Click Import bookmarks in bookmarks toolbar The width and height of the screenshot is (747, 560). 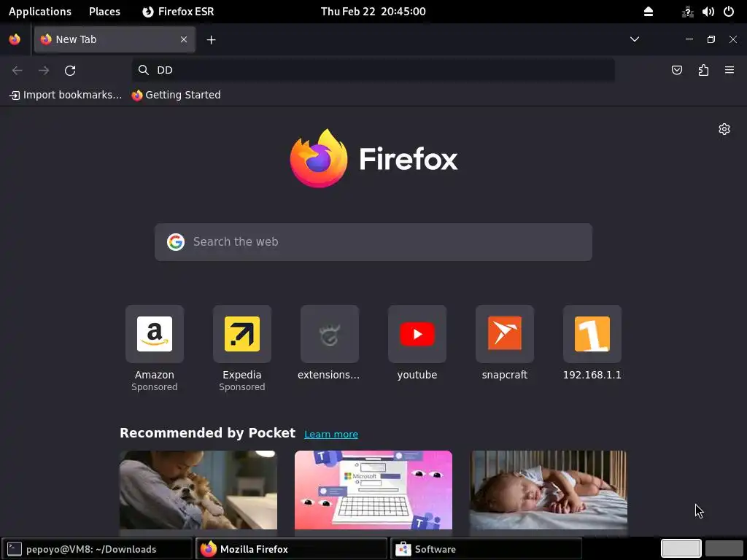[x=66, y=95]
